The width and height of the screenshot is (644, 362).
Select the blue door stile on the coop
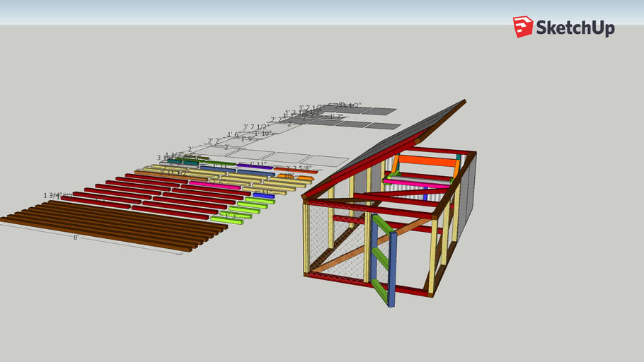coord(392,270)
